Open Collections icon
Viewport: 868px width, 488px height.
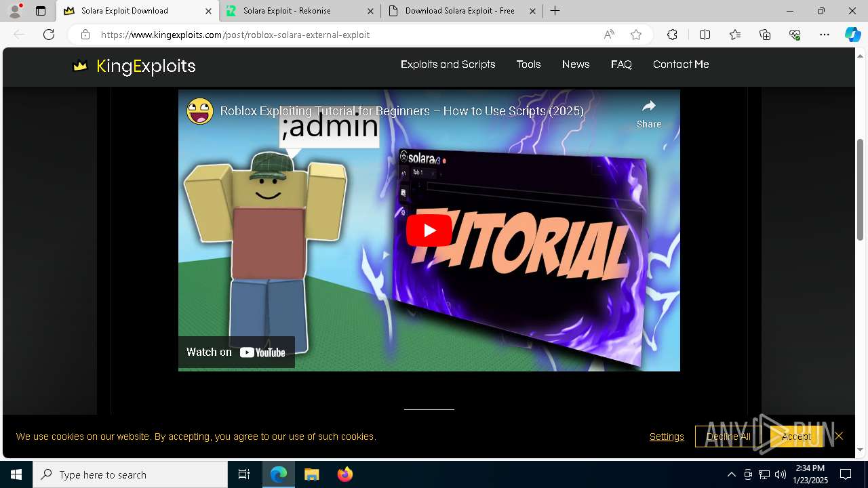coord(765,35)
